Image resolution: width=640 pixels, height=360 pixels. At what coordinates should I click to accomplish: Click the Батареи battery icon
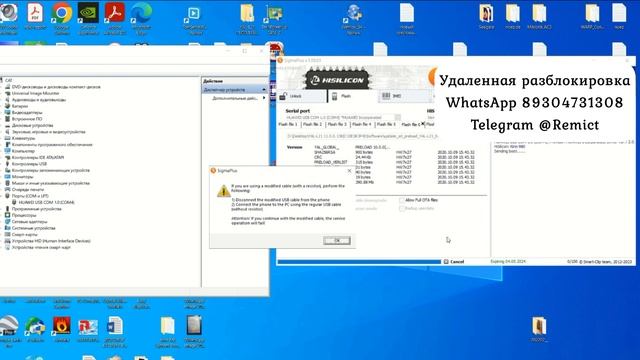pyautogui.click(x=7, y=106)
